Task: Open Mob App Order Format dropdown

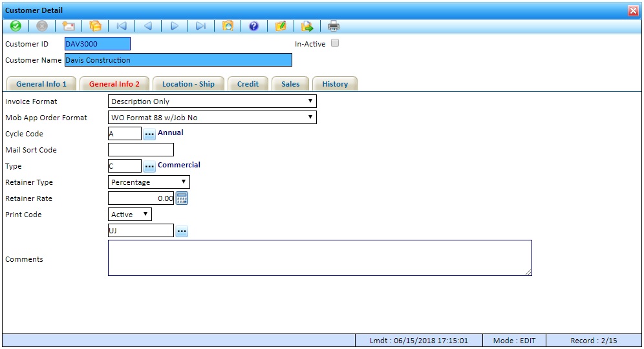Action: (x=212, y=118)
